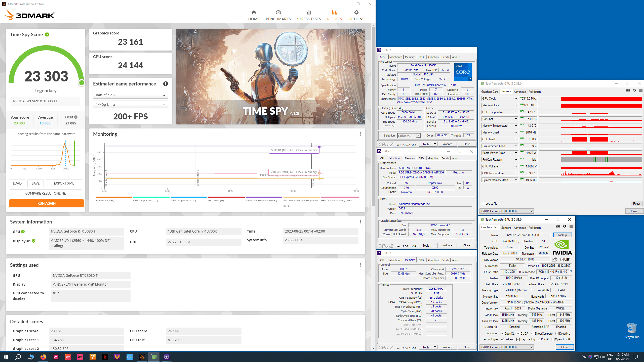The image size is (644, 362).
Task: Open the OPTIONS gear in 3DMark
Action: pyautogui.click(x=356, y=12)
